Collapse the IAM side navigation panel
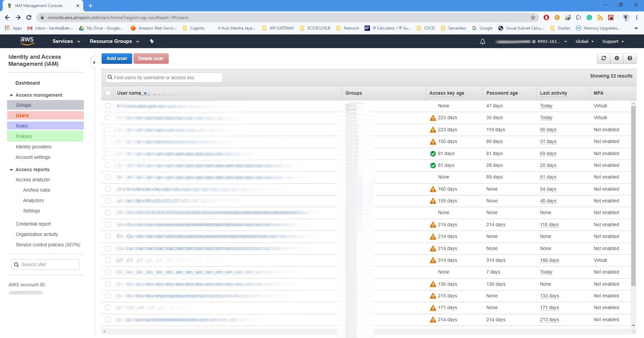 coord(94,62)
